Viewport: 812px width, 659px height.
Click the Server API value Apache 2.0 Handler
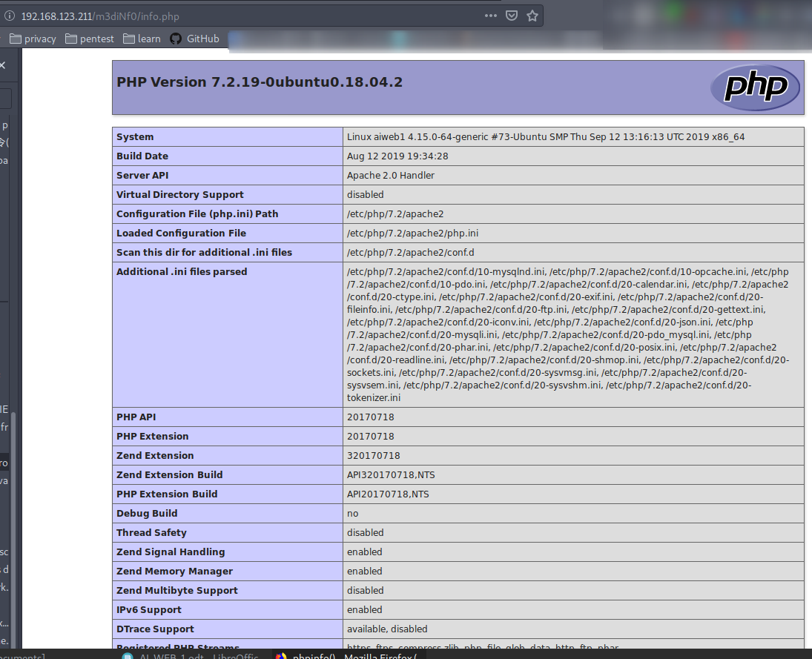[x=390, y=175]
